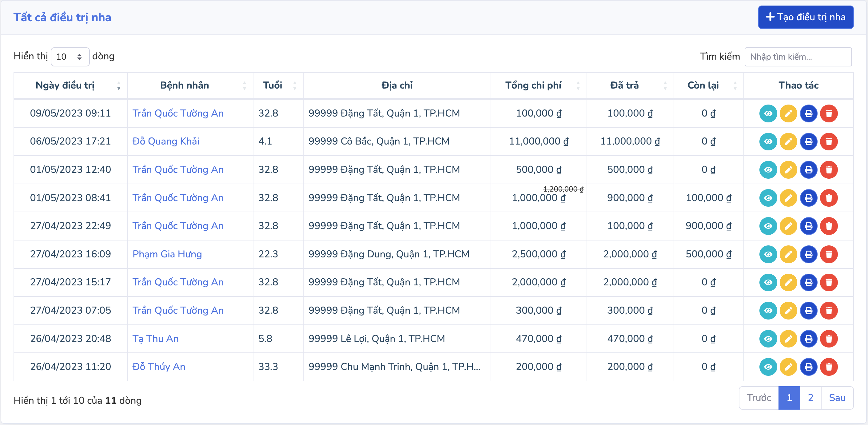Go to page 2 of results
The height and width of the screenshot is (425, 868).
tap(810, 398)
